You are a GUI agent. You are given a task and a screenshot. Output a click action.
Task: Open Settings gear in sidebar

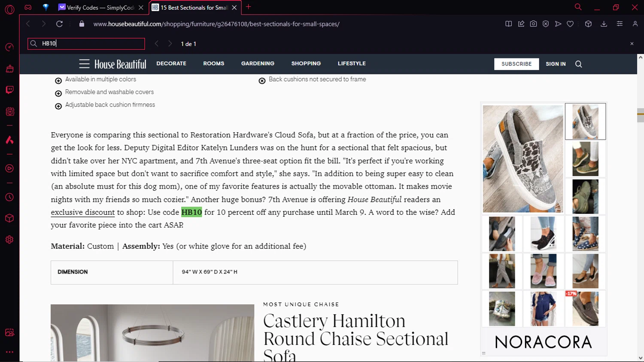9,240
